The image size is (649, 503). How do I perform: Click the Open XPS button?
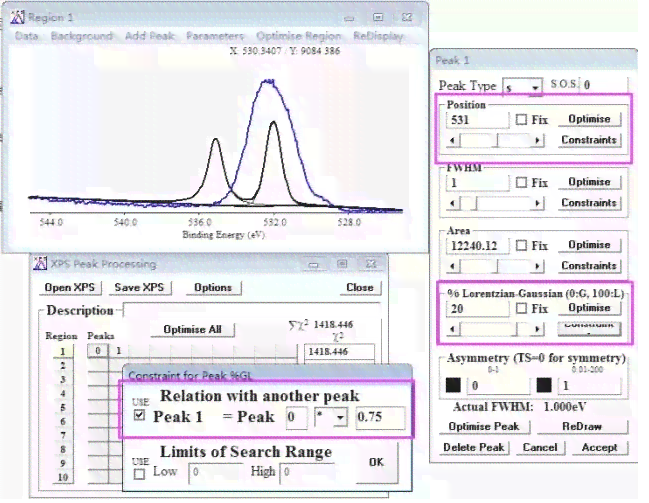[x=70, y=288]
